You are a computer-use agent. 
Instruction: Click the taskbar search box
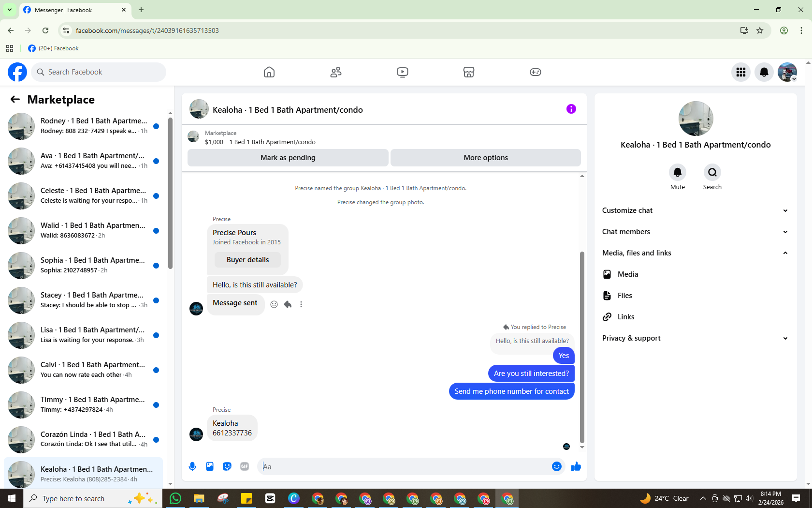[x=92, y=498]
